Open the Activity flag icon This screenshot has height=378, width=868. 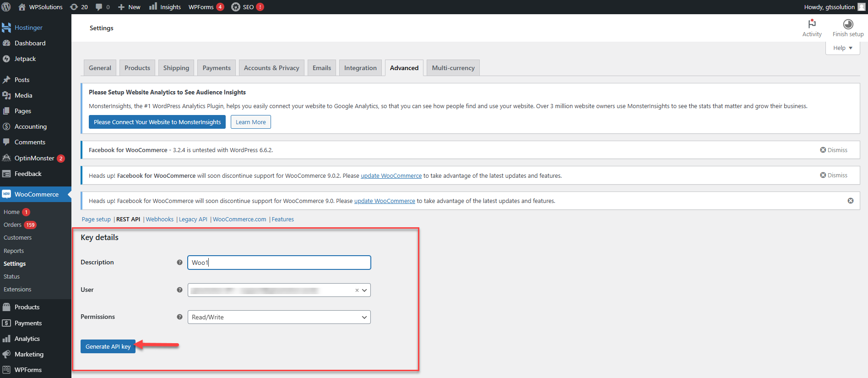click(x=812, y=24)
